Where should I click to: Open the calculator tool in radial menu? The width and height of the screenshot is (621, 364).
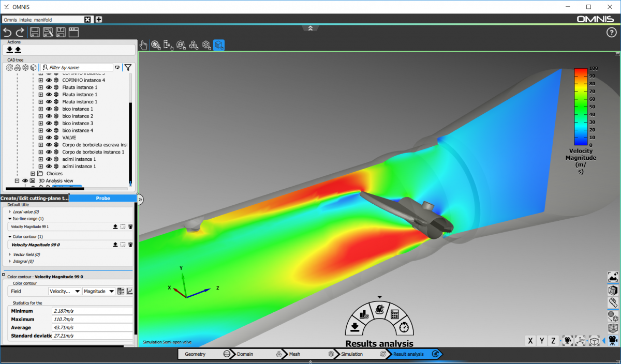click(x=394, y=313)
